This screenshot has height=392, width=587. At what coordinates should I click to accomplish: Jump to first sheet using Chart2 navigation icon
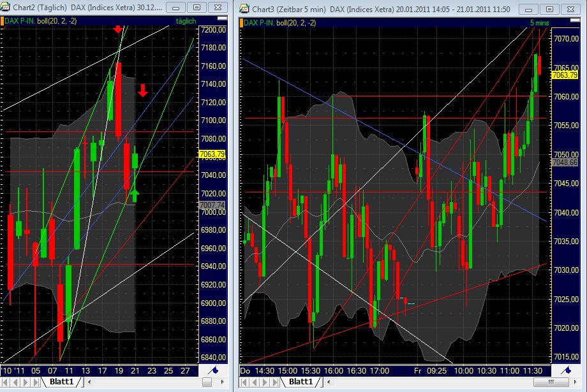click(x=5, y=382)
